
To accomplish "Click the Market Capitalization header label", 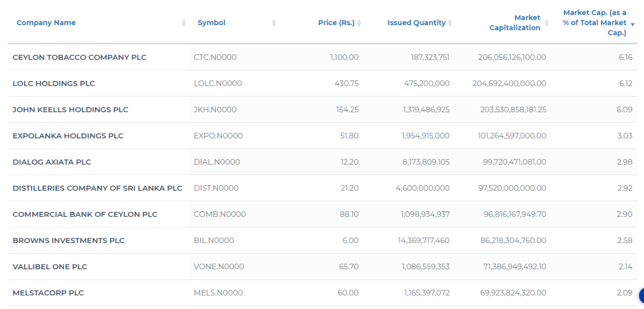I will click(x=515, y=23).
